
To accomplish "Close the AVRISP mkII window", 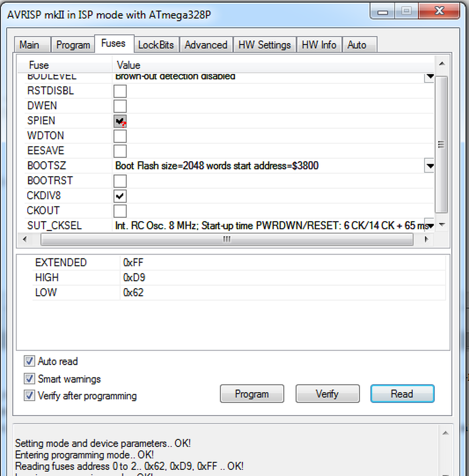I will [439, 12].
